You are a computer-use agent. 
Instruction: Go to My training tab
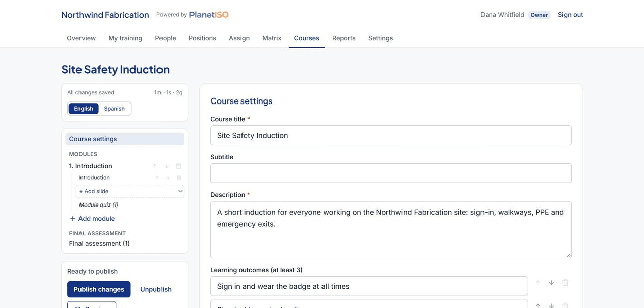[125, 38]
